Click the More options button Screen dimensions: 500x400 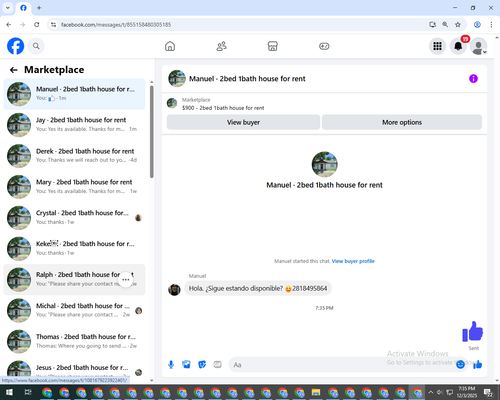coord(402,122)
